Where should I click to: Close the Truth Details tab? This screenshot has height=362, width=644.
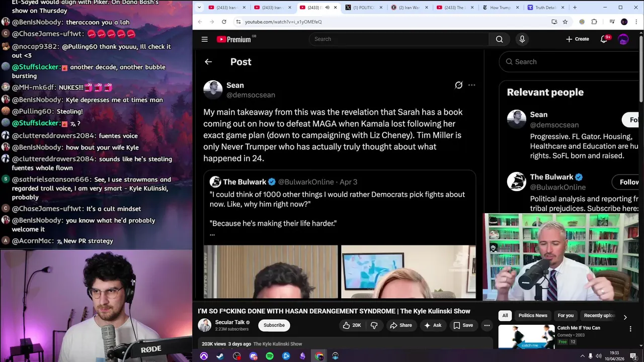pyautogui.click(x=562, y=8)
